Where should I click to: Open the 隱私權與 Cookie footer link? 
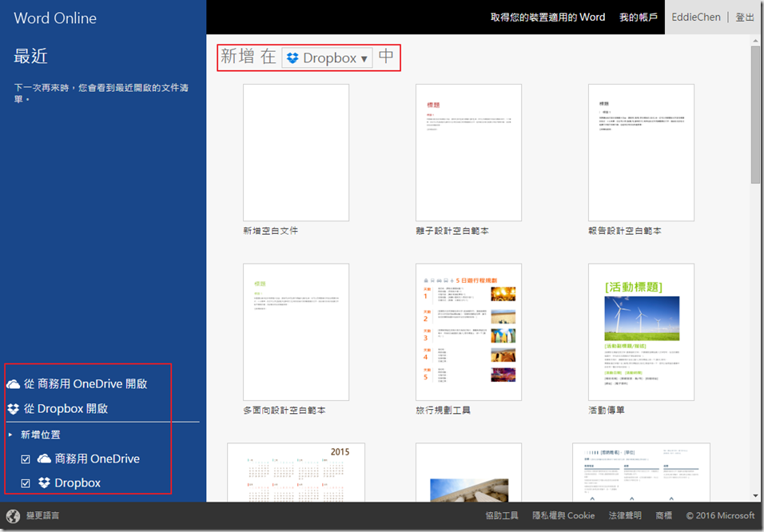[563, 516]
